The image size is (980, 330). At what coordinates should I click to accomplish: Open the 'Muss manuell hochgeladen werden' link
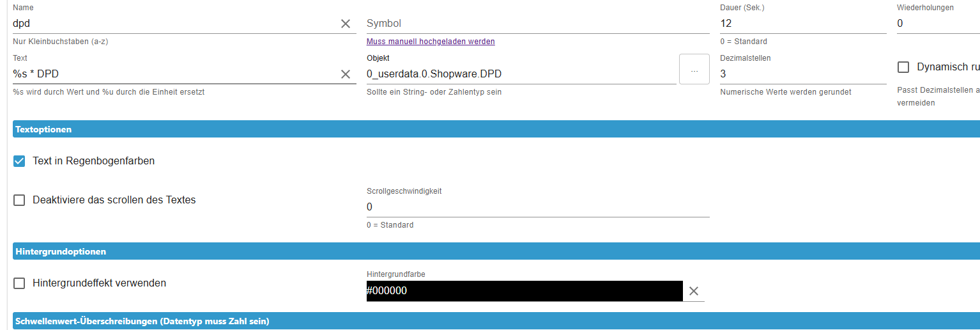(x=431, y=42)
